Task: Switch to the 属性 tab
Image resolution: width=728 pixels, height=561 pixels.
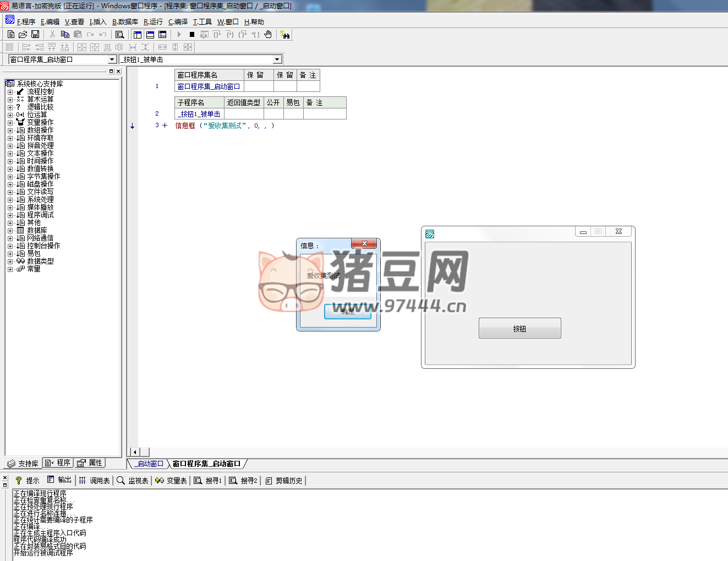Action: click(90, 463)
